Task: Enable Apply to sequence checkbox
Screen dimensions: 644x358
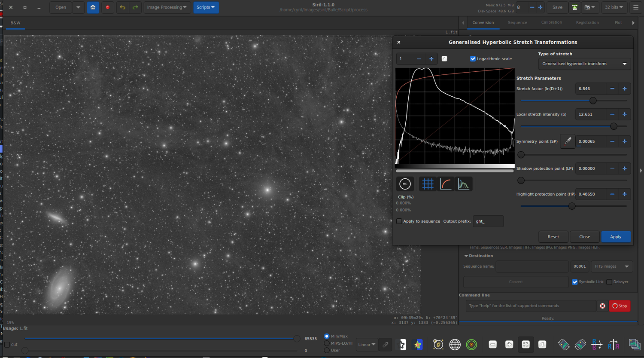Action: (x=399, y=221)
